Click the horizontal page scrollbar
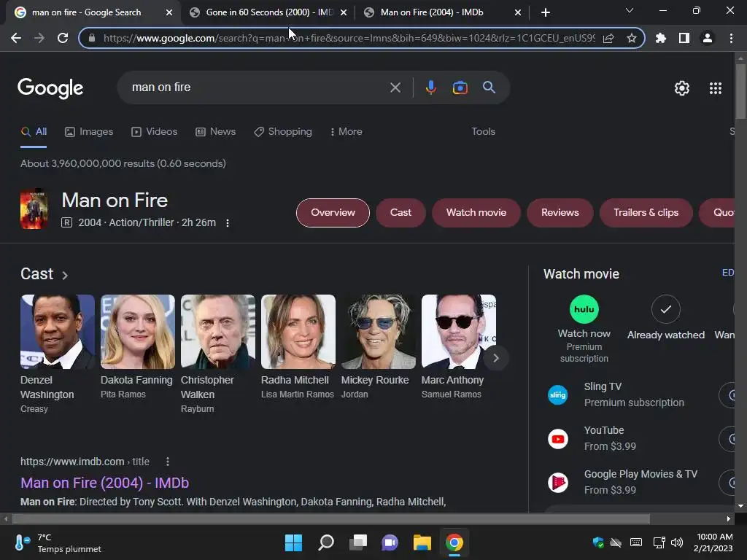 tap(330, 518)
